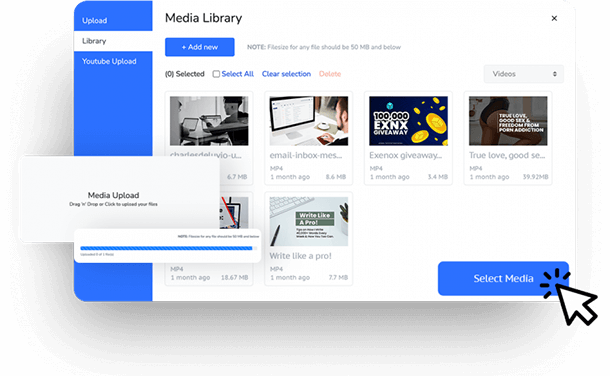This screenshot has width=610, height=376.
Task: Select the True love video thumbnail
Action: click(x=508, y=121)
